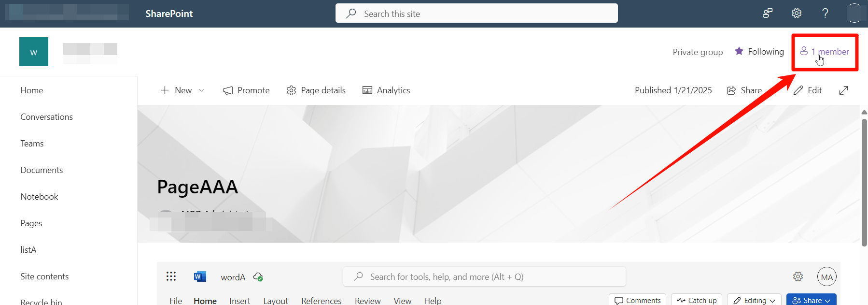
Task: Open the Word settings gear icon
Action: tap(798, 276)
